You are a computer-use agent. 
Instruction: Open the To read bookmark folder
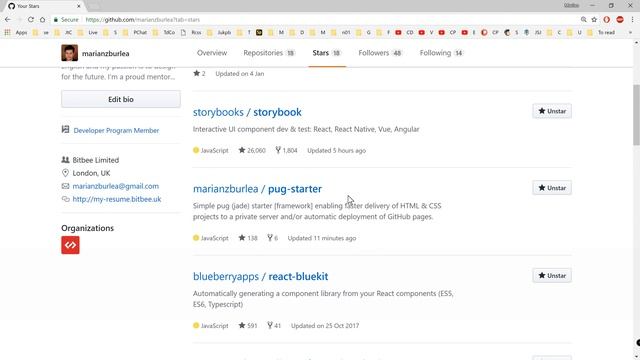(x=601, y=32)
